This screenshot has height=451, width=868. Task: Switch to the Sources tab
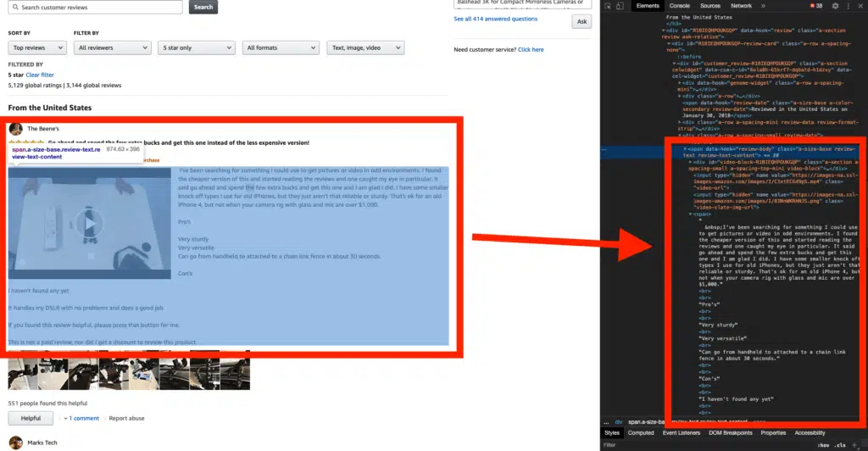(x=710, y=6)
